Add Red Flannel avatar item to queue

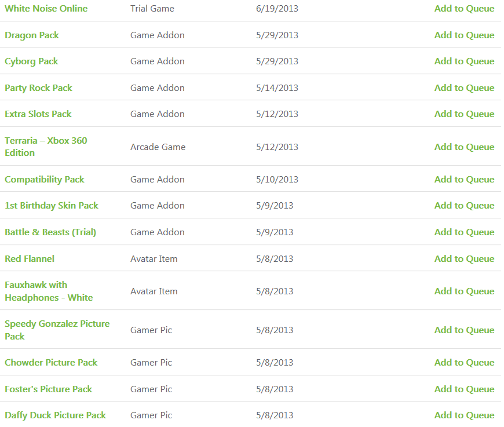point(464,259)
